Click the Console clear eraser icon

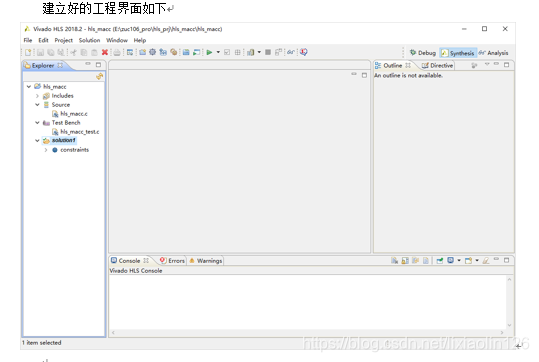[485, 261]
